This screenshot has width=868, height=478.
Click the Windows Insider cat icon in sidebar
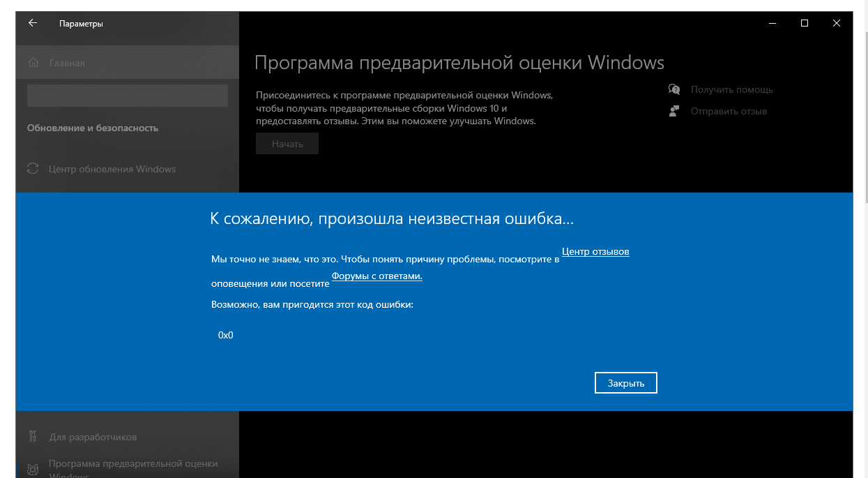pos(33,470)
